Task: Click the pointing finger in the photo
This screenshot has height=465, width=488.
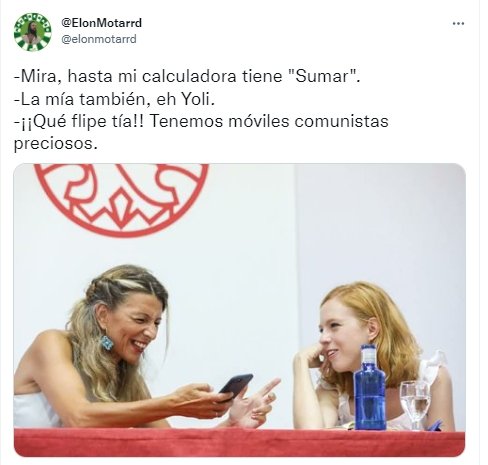Action: tap(269, 386)
